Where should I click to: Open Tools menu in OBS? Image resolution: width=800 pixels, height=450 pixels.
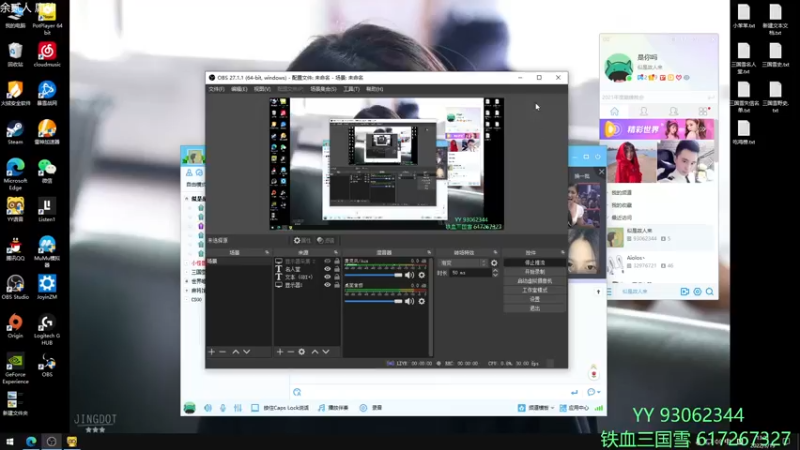coord(351,89)
